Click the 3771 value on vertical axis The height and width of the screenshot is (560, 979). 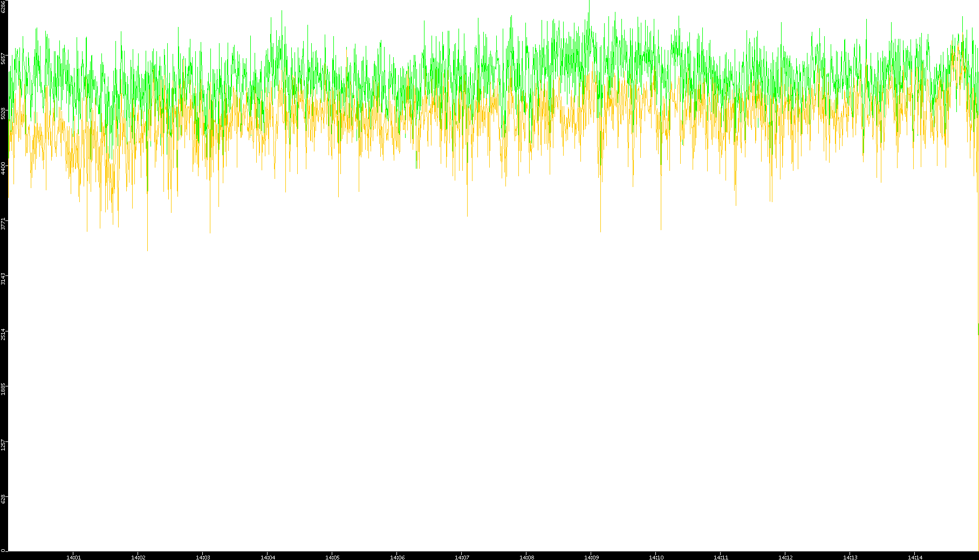[x=3, y=223]
